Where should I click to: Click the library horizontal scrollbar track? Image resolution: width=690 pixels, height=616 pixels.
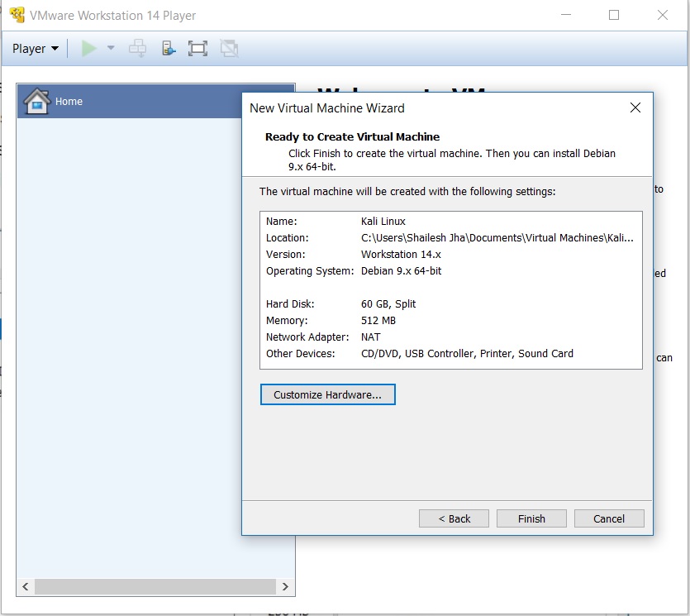tap(155, 586)
